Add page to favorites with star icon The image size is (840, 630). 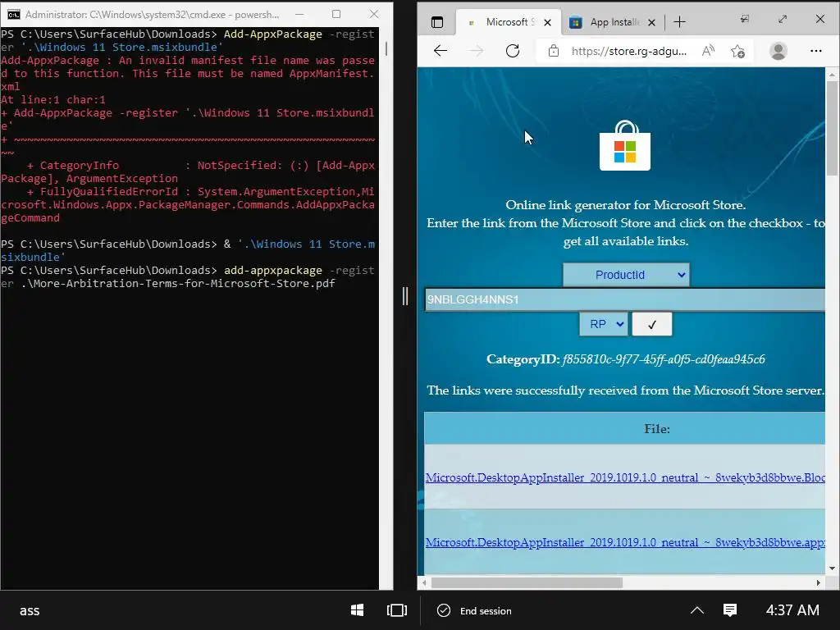(737, 51)
